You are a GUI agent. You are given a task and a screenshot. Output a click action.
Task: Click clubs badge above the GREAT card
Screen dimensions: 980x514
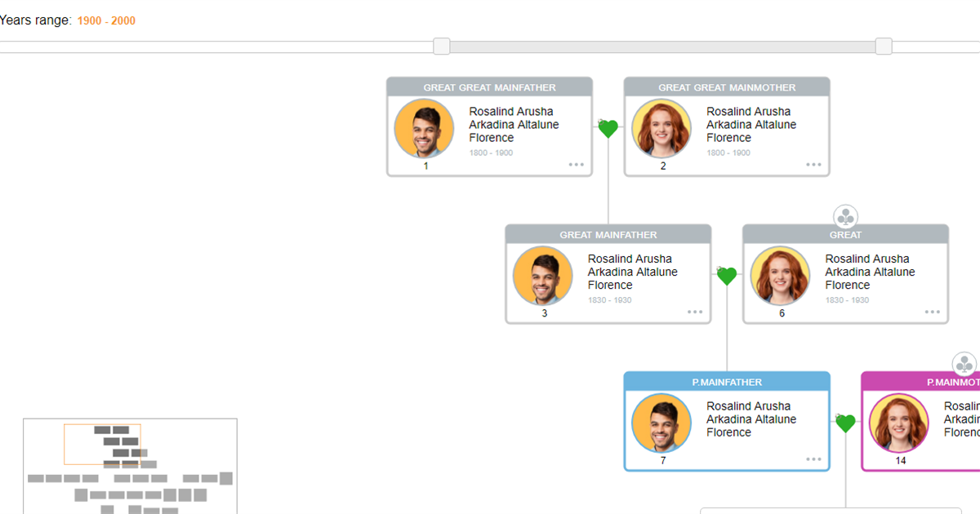tap(845, 215)
